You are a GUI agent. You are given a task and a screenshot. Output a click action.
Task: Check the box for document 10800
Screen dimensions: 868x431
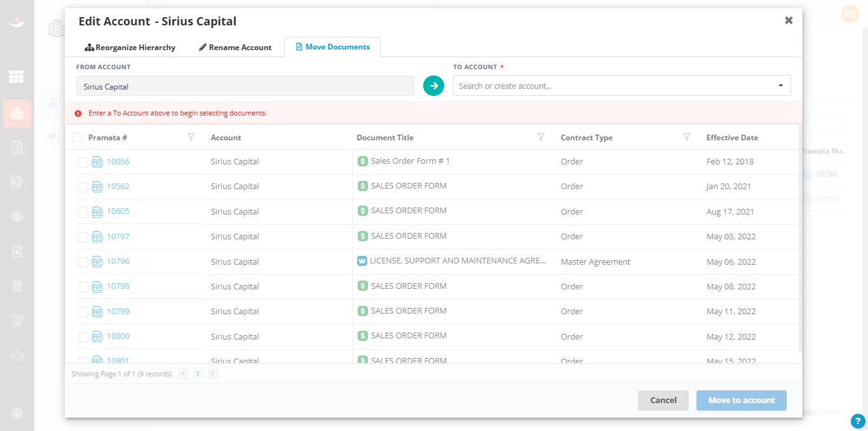point(83,337)
